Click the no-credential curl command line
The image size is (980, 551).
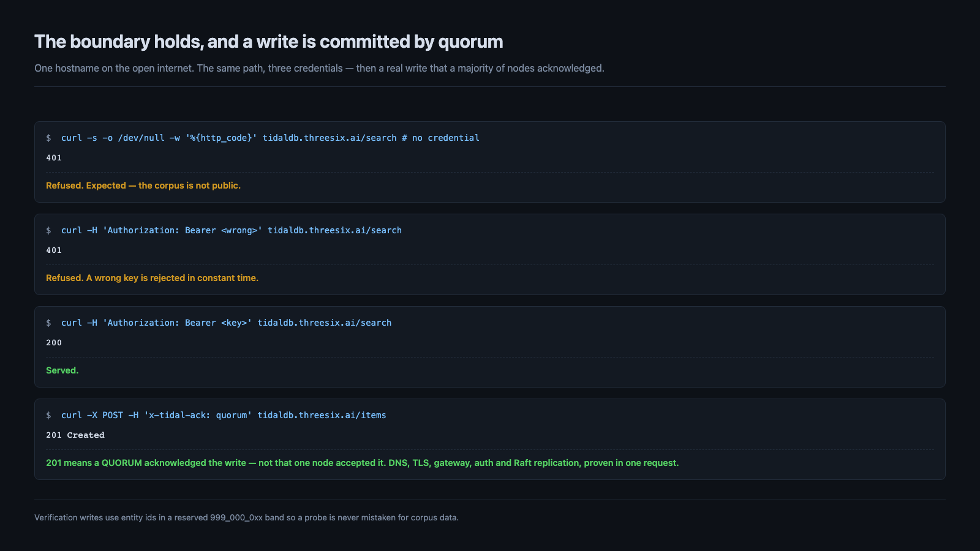[270, 138]
